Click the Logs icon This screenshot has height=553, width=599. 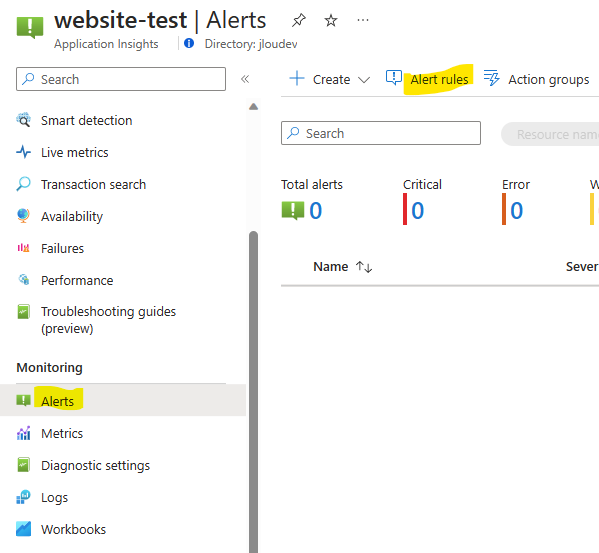(x=24, y=497)
